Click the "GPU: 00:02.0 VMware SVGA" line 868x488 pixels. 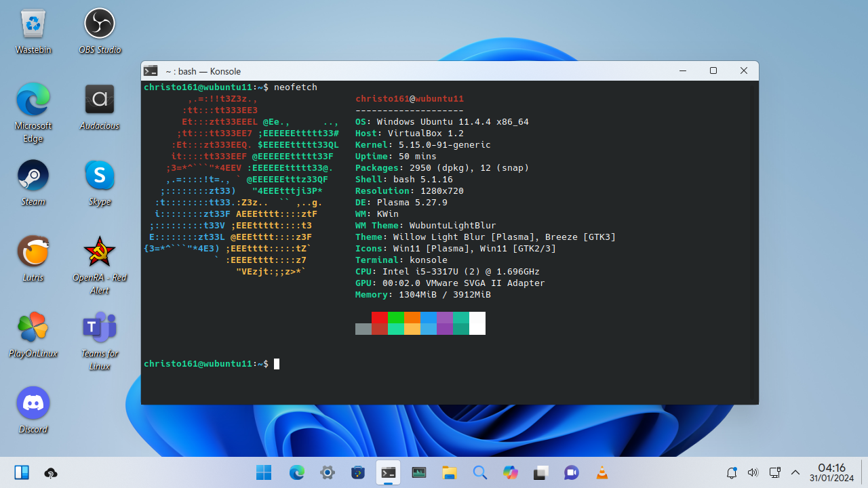point(450,283)
